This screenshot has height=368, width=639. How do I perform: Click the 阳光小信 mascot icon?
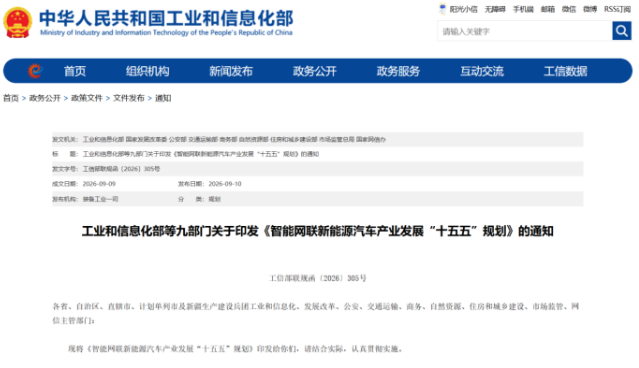coord(442,9)
